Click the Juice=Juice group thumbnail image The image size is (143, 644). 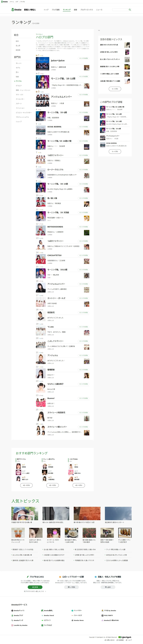[42, 64]
